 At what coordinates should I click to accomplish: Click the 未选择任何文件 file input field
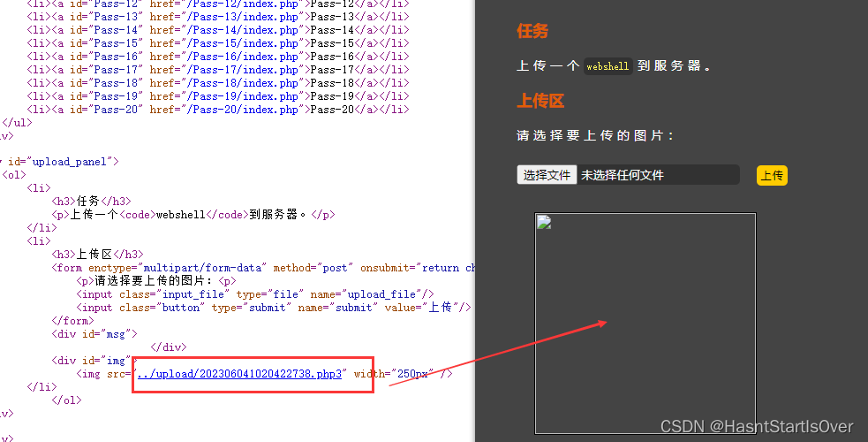click(657, 175)
